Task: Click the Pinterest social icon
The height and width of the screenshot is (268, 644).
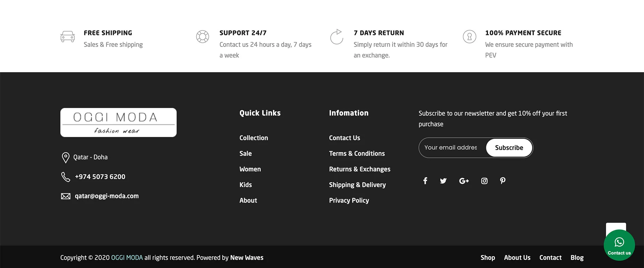Action: tap(502, 181)
